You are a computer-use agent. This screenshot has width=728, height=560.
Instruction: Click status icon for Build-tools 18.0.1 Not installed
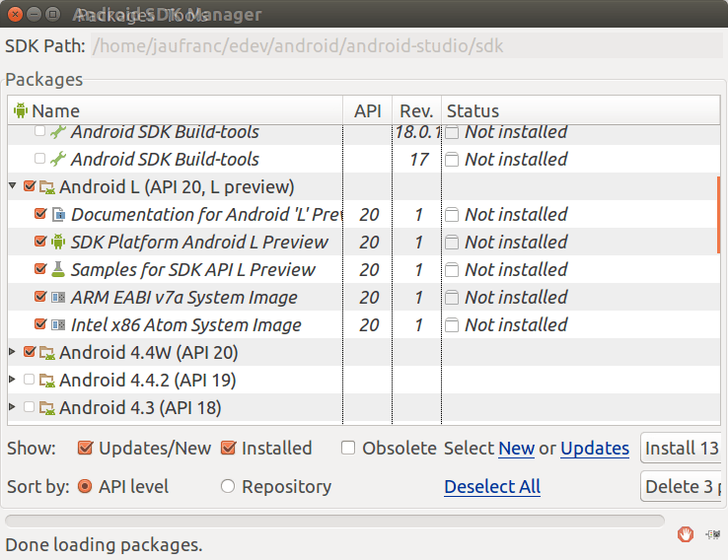[x=452, y=132]
